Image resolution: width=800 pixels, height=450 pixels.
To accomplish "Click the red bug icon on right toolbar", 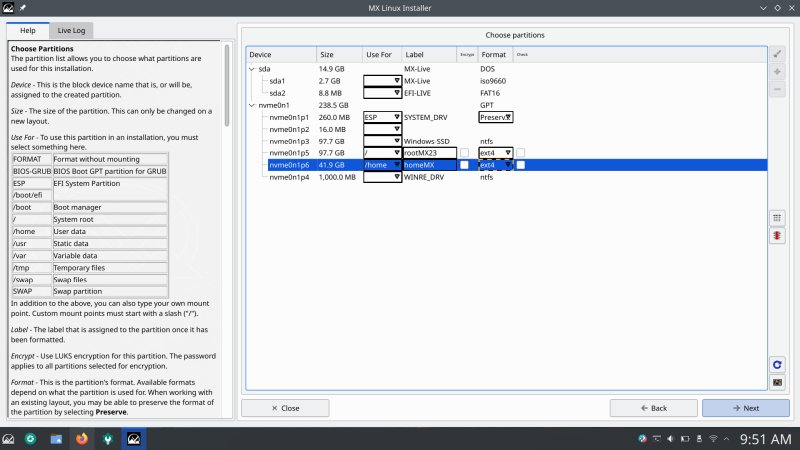I will [x=777, y=236].
